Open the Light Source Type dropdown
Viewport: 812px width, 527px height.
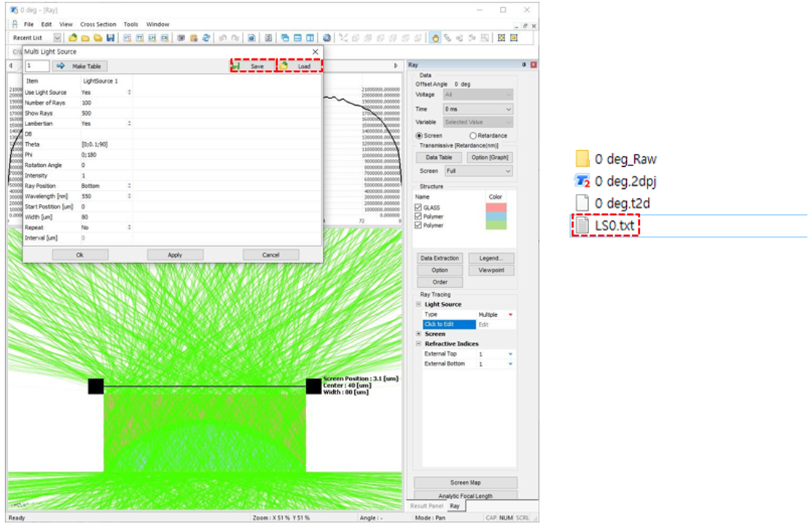tap(510, 315)
